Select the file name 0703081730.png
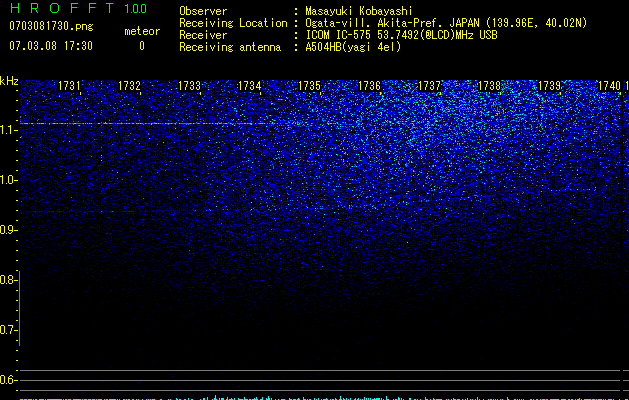 coord(51,26)
